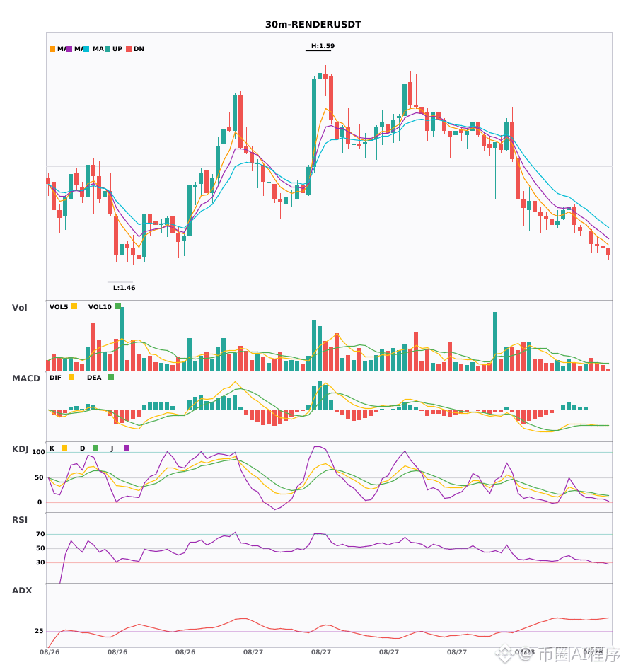Click the purple J legend swatch

point(127,448)
